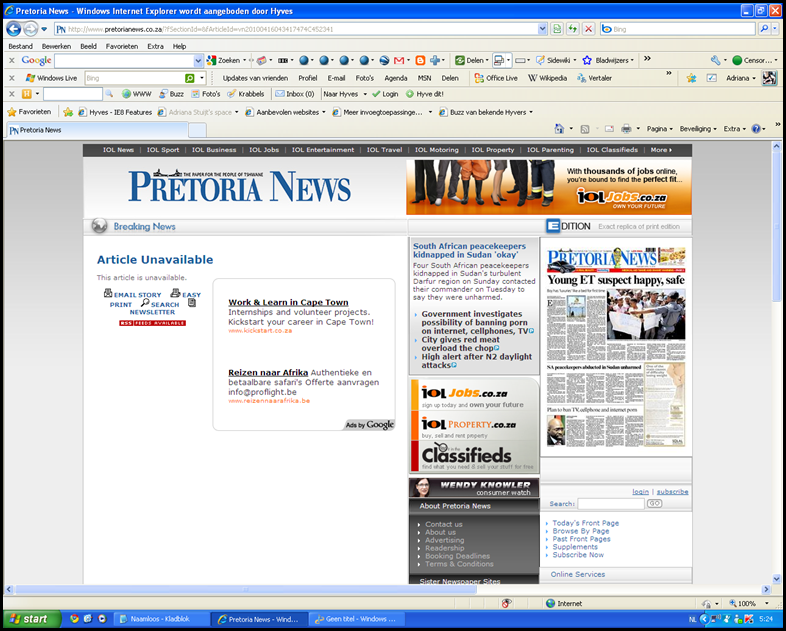Viewport: 786px width, 631px height.
Task: Click the browser Back arrow button
Action: 14,29
